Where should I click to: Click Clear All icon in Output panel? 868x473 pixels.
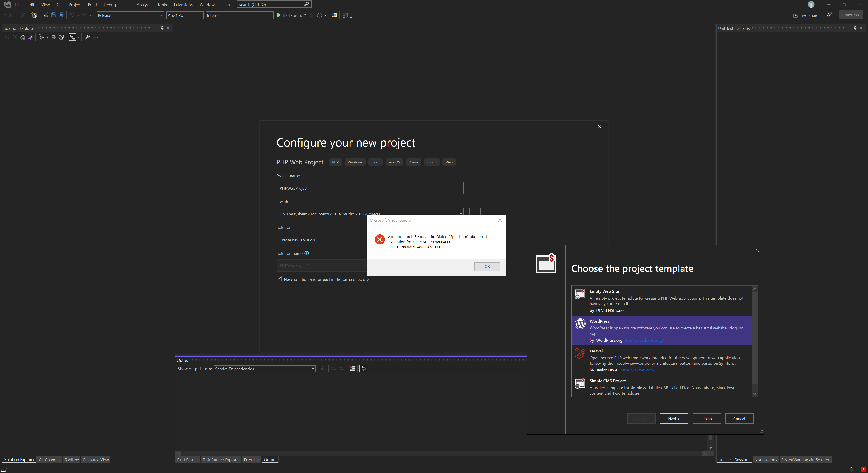tap(352, 369)
